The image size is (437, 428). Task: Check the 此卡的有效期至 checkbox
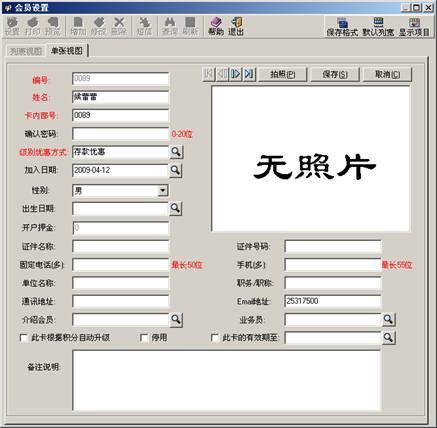[215, 338]
